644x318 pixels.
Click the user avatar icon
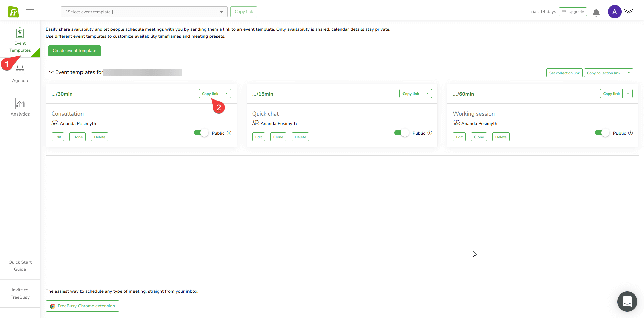(x=614, y=12)
